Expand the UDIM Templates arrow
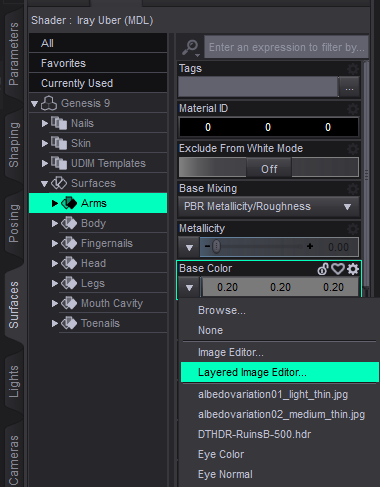The image size is (380, 487). coord(45,164)
